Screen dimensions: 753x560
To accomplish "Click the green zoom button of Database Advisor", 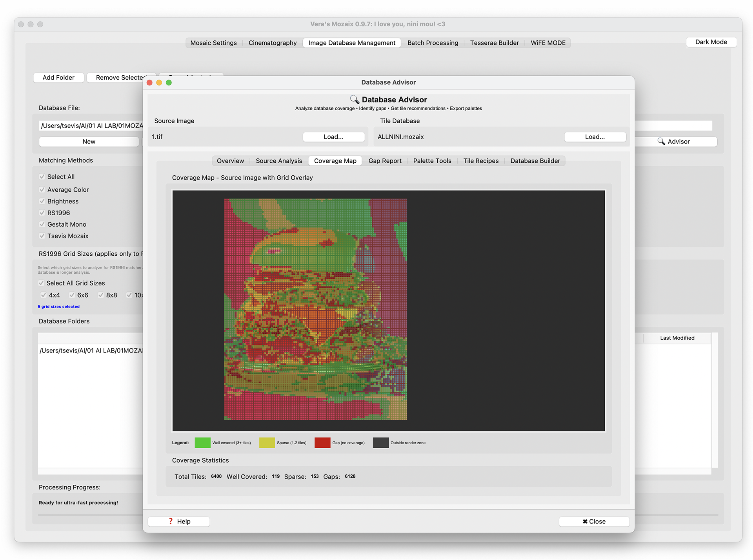I will pyautogui.click(x=169, y=82).
